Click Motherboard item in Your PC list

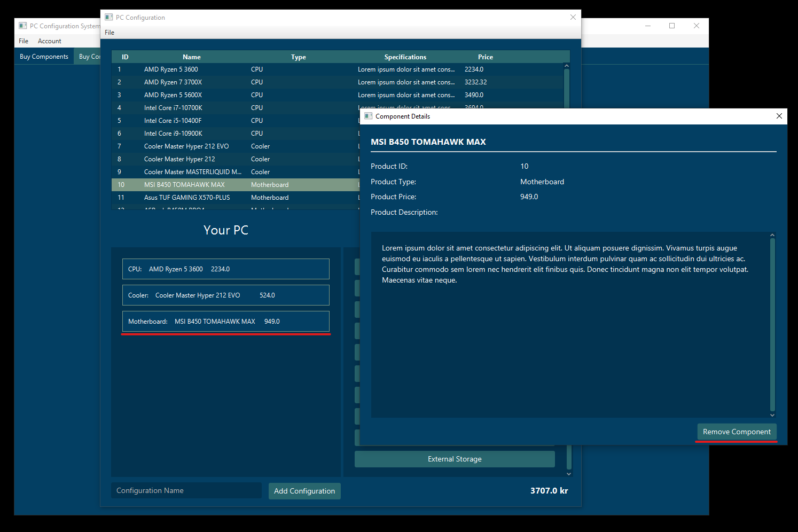[226, 322]
